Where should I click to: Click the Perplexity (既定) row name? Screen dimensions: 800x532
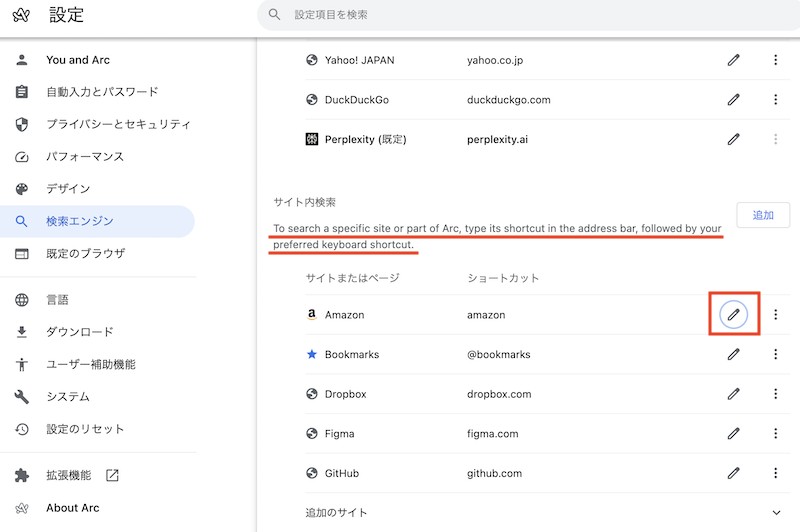(x=365, y=139)
